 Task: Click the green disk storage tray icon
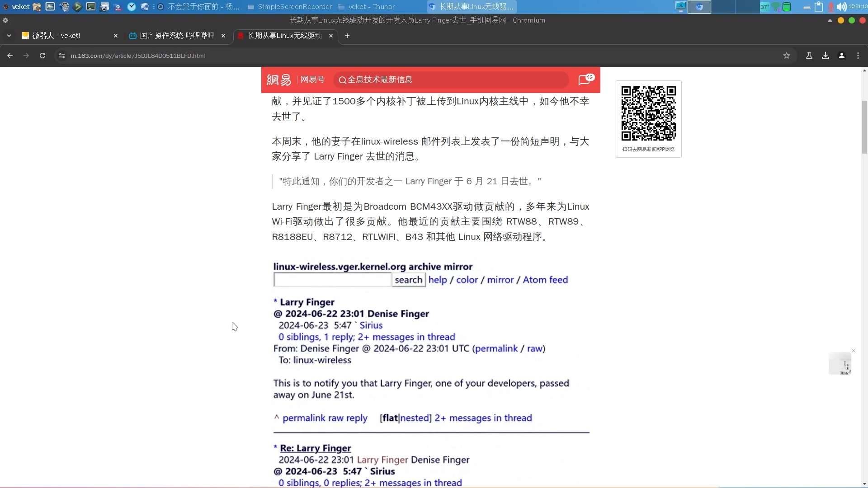click(x=787, y=6)
